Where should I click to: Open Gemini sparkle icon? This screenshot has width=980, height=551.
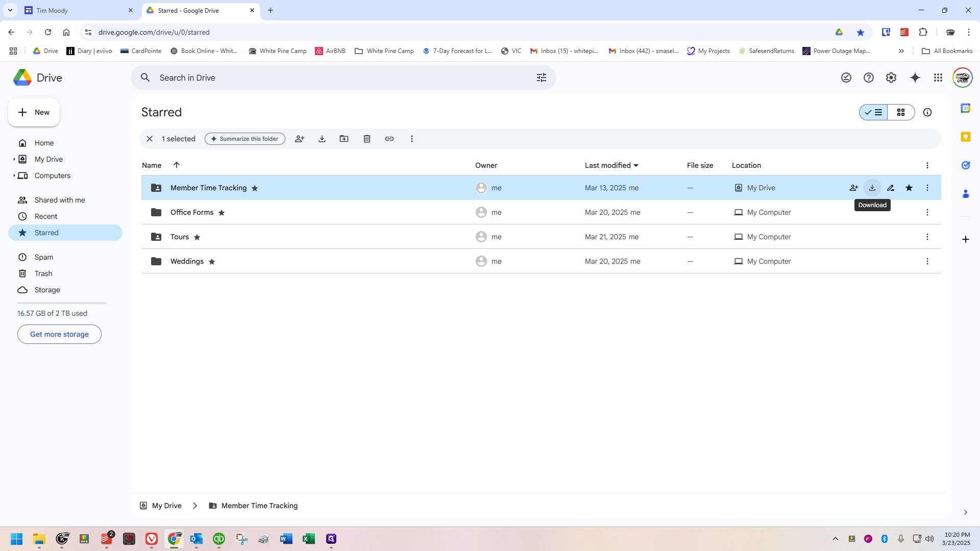[915, 78]
